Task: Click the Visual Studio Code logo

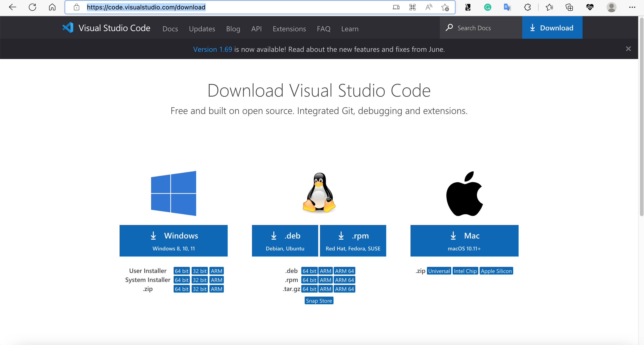Action: 68,28
